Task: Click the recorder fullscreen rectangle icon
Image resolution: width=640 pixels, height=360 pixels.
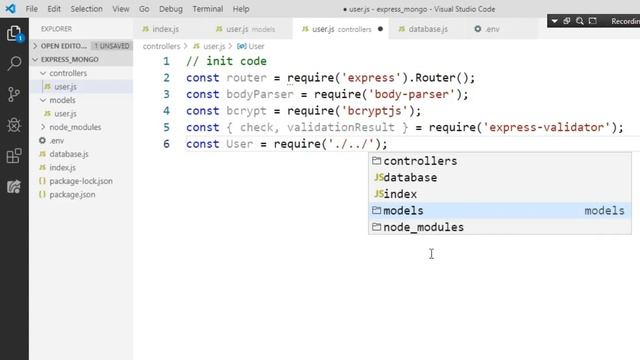Action: tap(593, 21)
